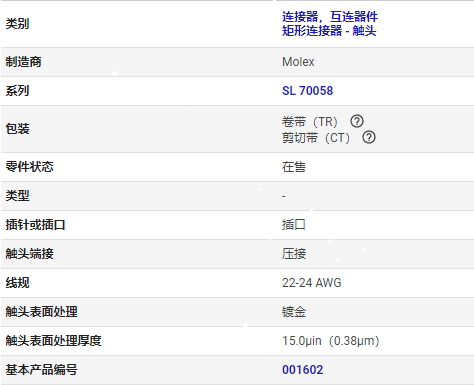
Task: Click the 插口 value in table
Action: (294, 225)
